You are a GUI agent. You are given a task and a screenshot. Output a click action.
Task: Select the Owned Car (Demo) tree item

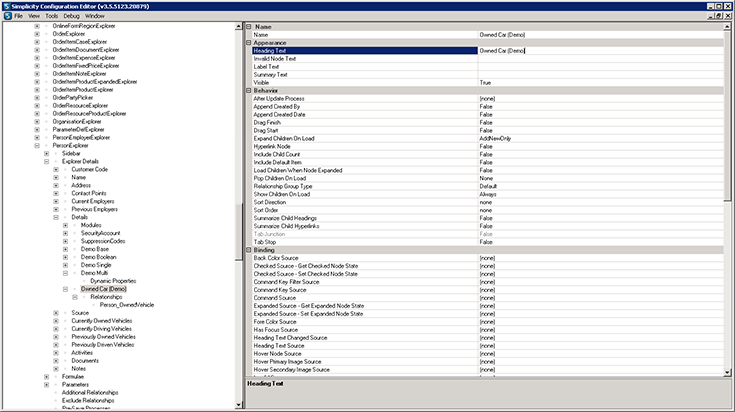click(104, 289)
